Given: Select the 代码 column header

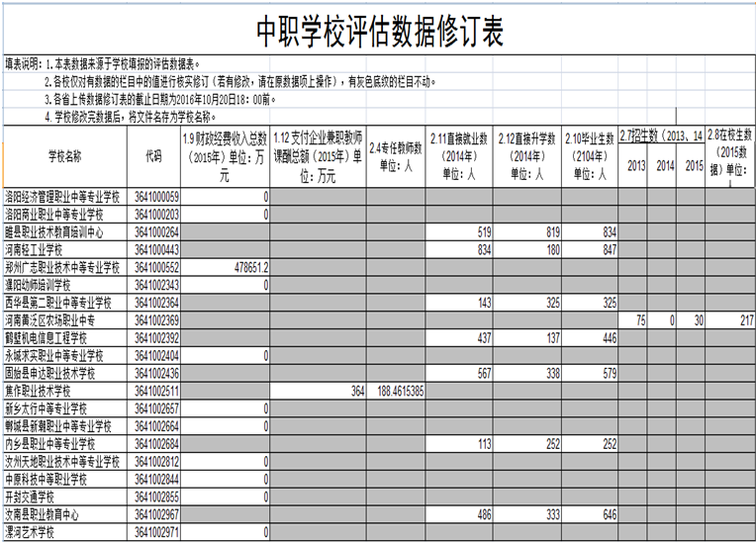Looking at the screenshot, I should pos(153,157).
